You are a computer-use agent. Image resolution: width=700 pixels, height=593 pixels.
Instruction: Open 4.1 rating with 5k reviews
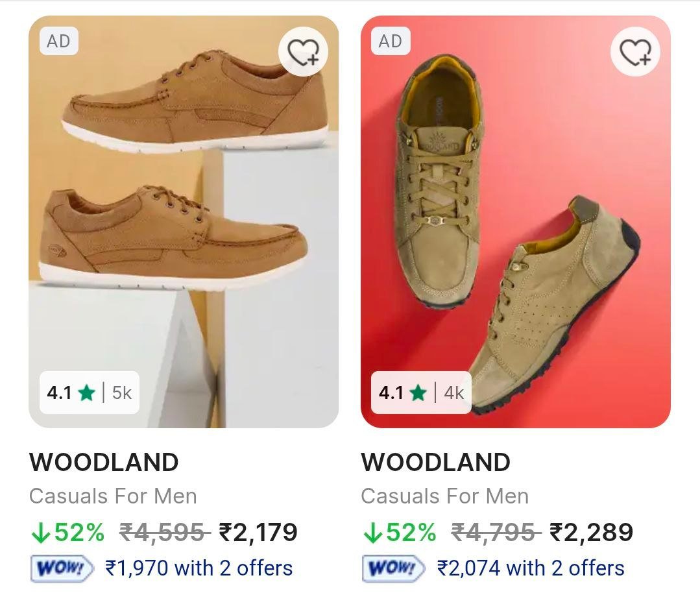click(x=90, y=393)
